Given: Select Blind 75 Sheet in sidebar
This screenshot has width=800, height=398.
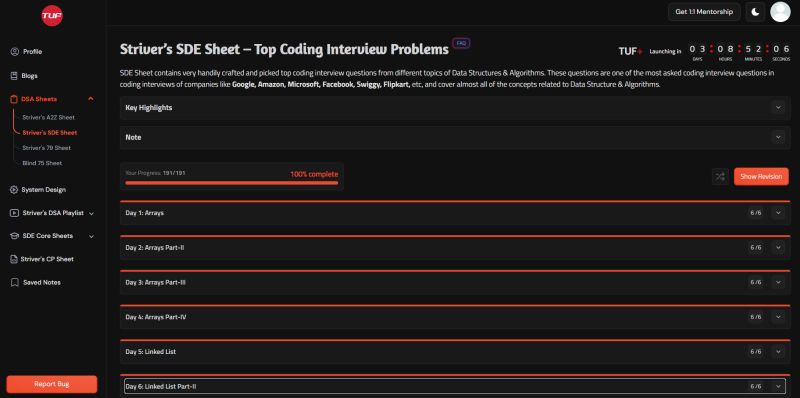Looking at the screenshot, I should 42,163.
